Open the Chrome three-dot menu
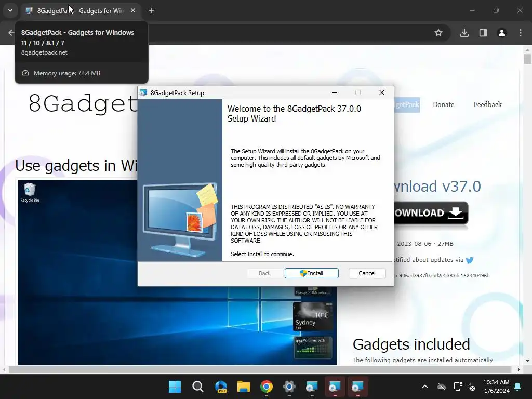Screen dimensions: 532x399 click(521, 33)
